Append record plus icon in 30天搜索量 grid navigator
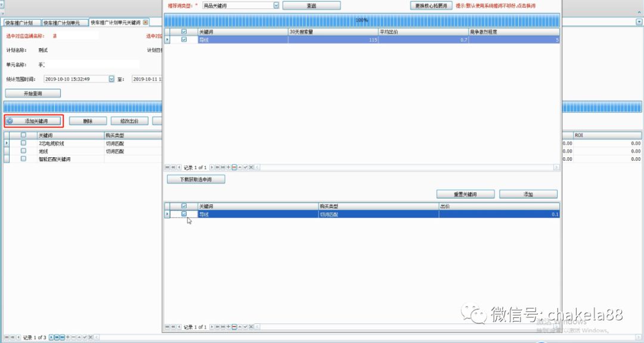 coord(228,167)
